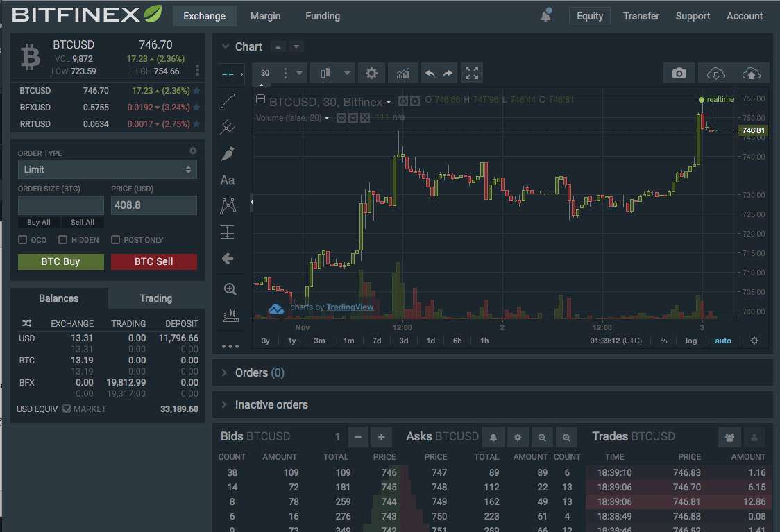The width and height of the screenshot is (780, 532).
Task: Toggle log scale on chart
Action: pos(691,341)
